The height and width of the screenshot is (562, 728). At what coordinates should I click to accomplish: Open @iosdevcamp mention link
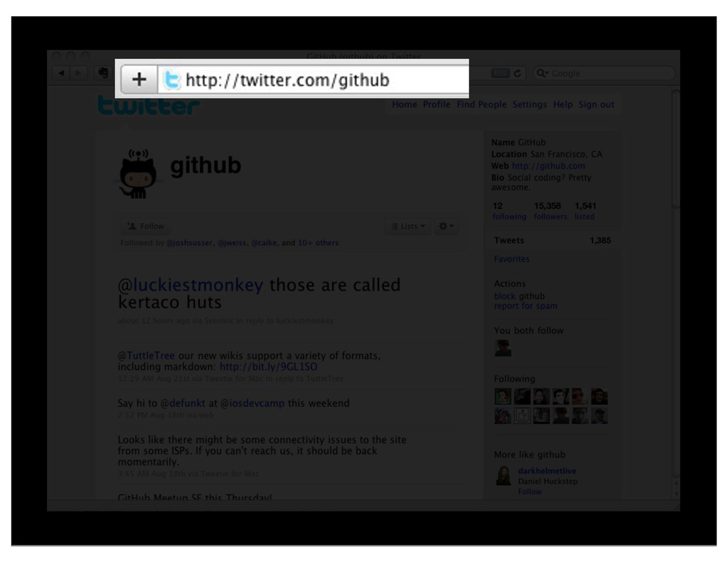[x=252, y=404]
